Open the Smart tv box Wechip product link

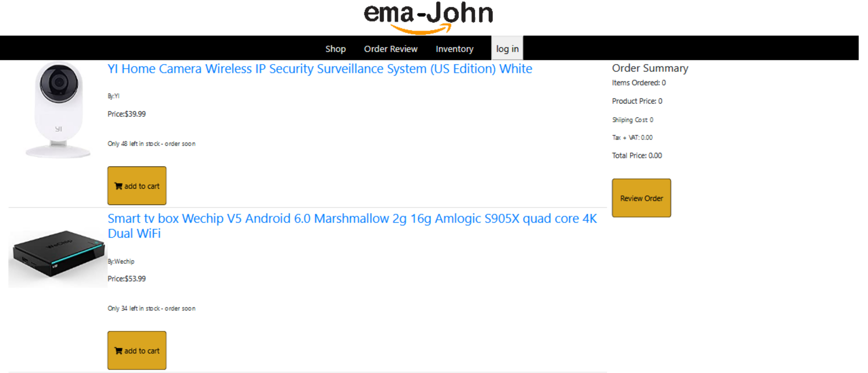[352, 226]
